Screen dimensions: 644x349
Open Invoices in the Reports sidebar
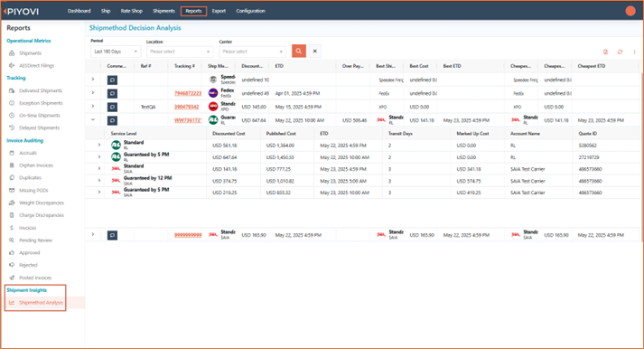[27, 228]
